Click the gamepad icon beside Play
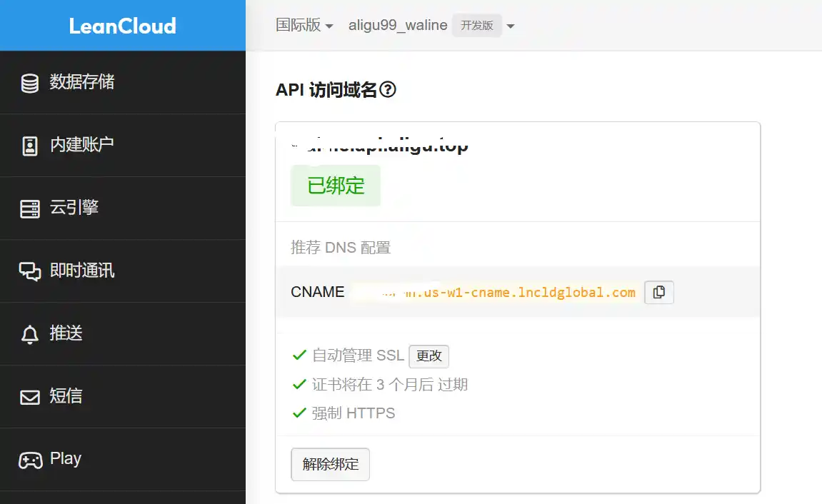The image size is (822, 504). 30,460
